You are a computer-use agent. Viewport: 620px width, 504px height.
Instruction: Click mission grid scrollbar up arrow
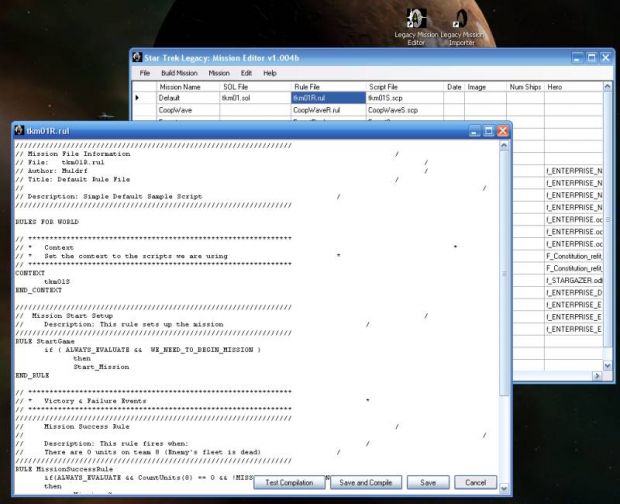click(x=608, y=87)
